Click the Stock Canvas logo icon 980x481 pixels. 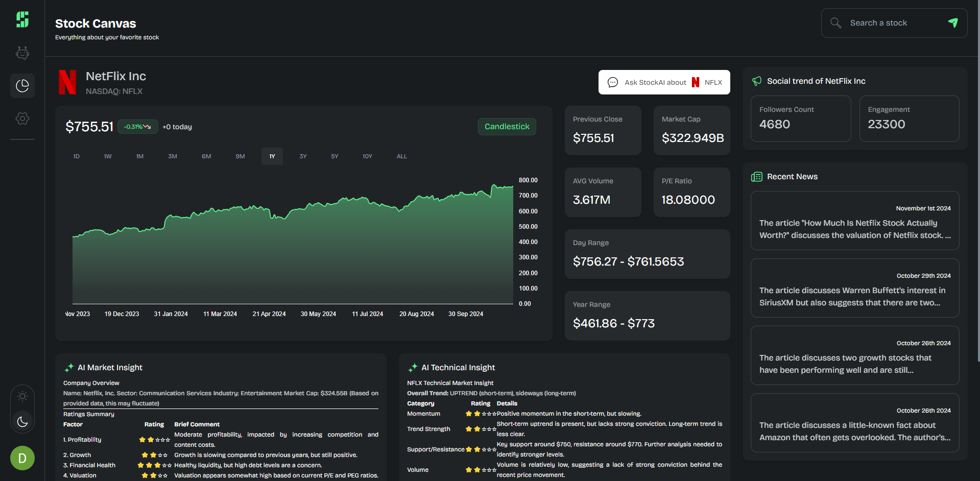(22, 19)
